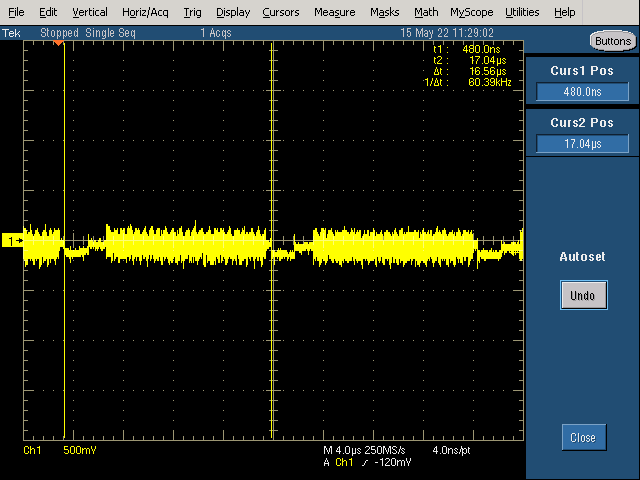This screenshot has width=640, height=480.
Task: Open the Cursors menu
Action: click(281, 12)
